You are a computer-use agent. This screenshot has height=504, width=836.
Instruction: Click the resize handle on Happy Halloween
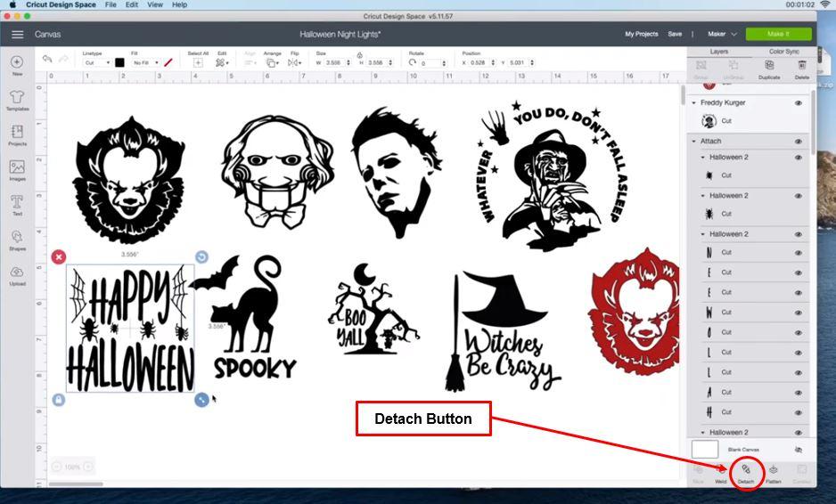(x=201, y=400)
